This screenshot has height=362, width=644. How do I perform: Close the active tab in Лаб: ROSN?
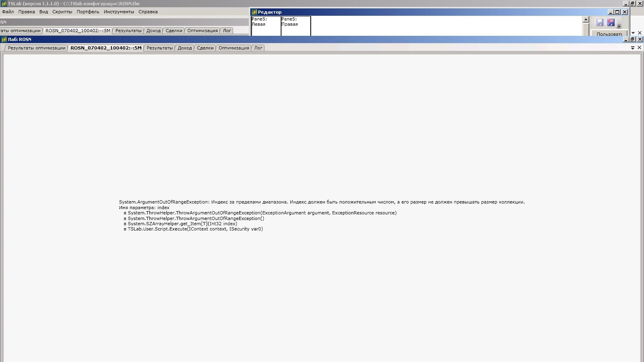coord(639,48)
